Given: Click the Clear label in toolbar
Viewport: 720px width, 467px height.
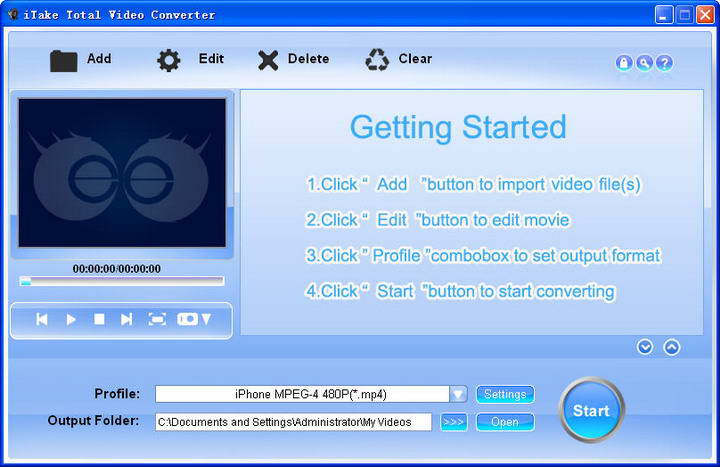Looking at the screenshot, I should 415,59.
